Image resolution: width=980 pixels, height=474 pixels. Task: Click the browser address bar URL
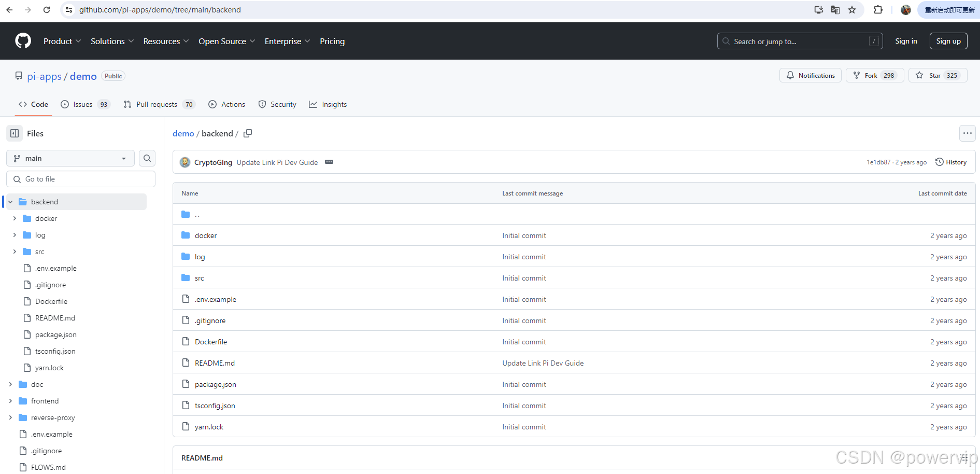(160, 10)
